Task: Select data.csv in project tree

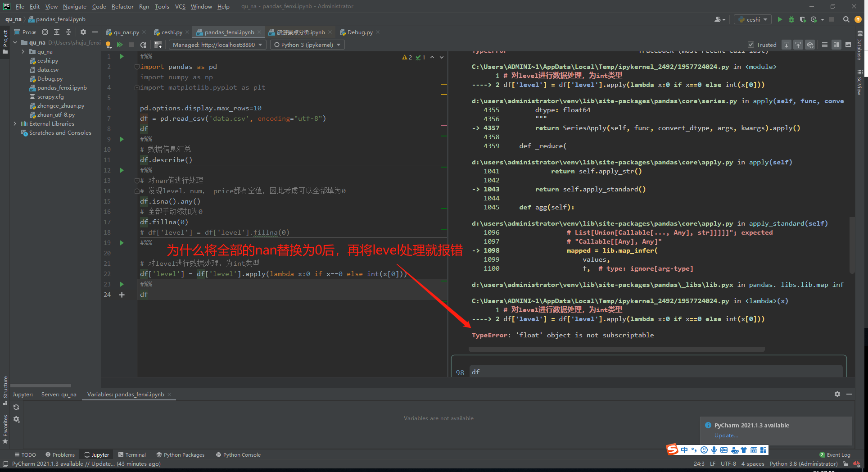Action: [48, 69]
